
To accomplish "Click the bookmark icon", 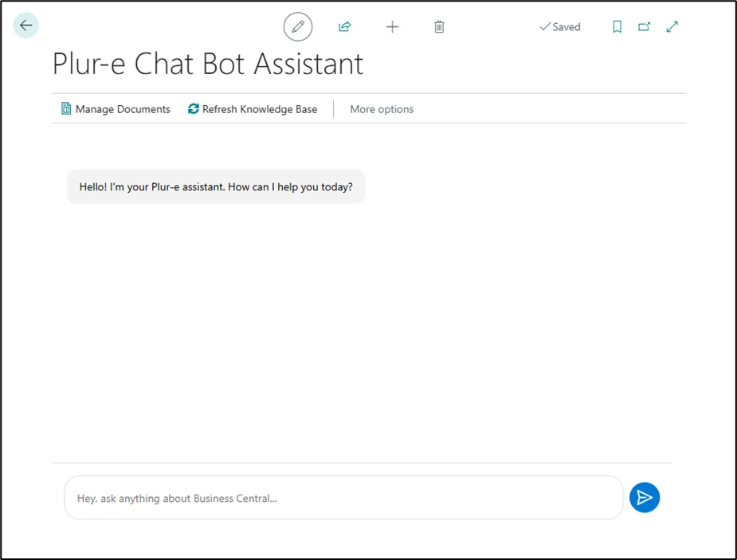I will click(617, 27).
